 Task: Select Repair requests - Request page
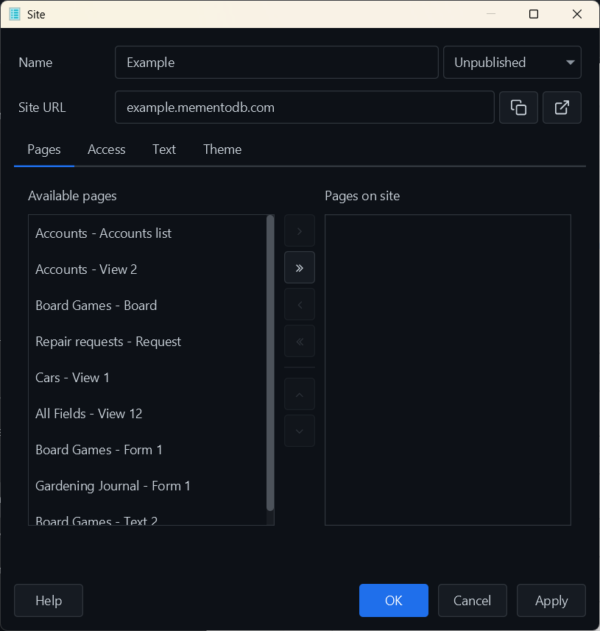[x=108, y=341]
